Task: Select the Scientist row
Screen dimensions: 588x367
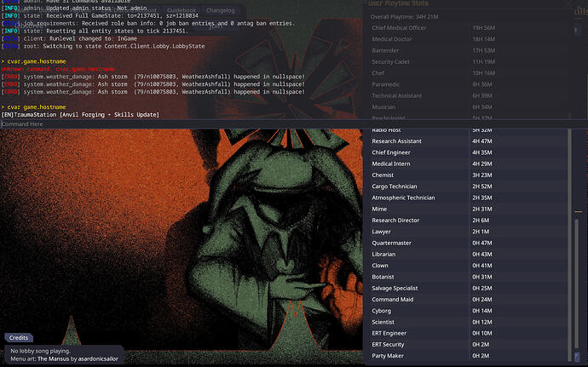Action: (x=469, y=322)
